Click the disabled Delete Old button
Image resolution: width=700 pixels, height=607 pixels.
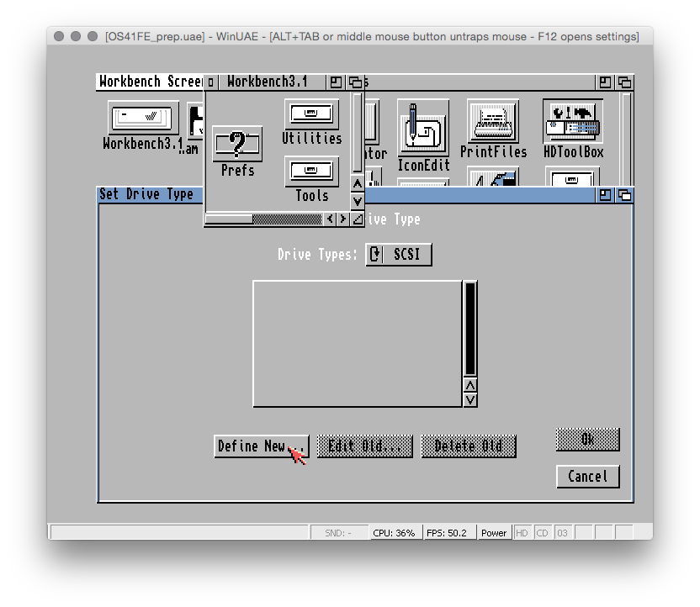pyautogui.click(x=469, y=446)
